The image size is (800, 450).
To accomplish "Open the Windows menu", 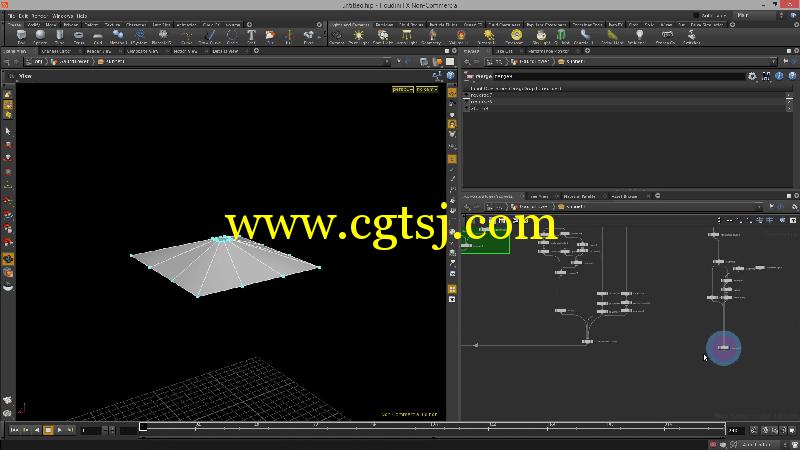I will coord(63,16).
